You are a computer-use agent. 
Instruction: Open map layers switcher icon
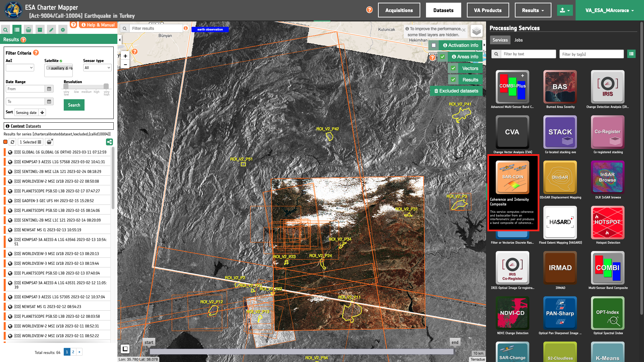477,31
